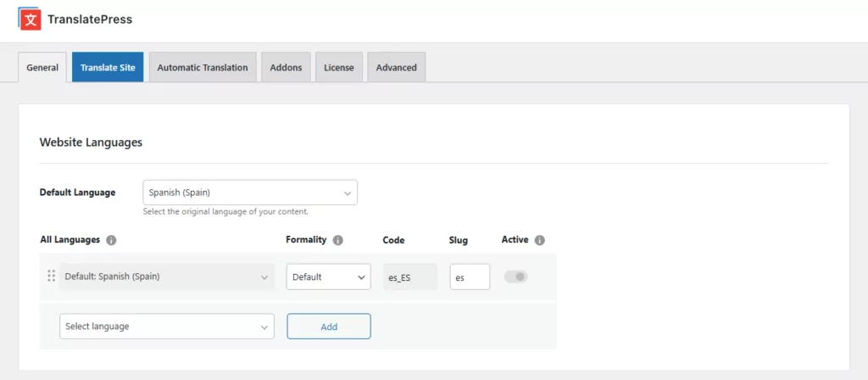Open the Default Language dropdown
This screenshot has height=380, width=868.
(250, 193)
